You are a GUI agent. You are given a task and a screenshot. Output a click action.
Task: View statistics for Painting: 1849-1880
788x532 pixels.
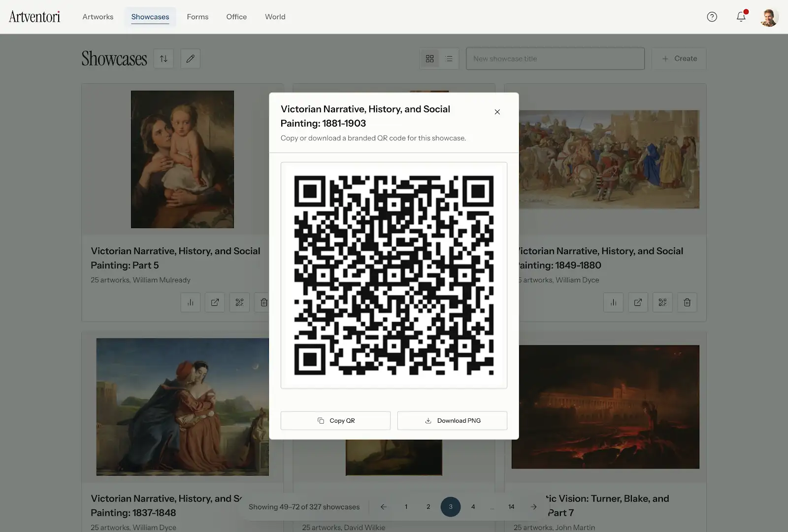click(x=613, y=302)
